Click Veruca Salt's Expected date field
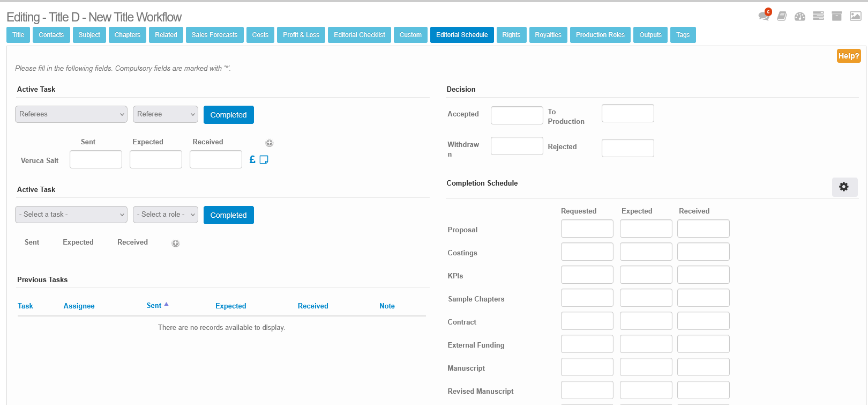The width and height of the screenshot is (868, 405). 156,159
